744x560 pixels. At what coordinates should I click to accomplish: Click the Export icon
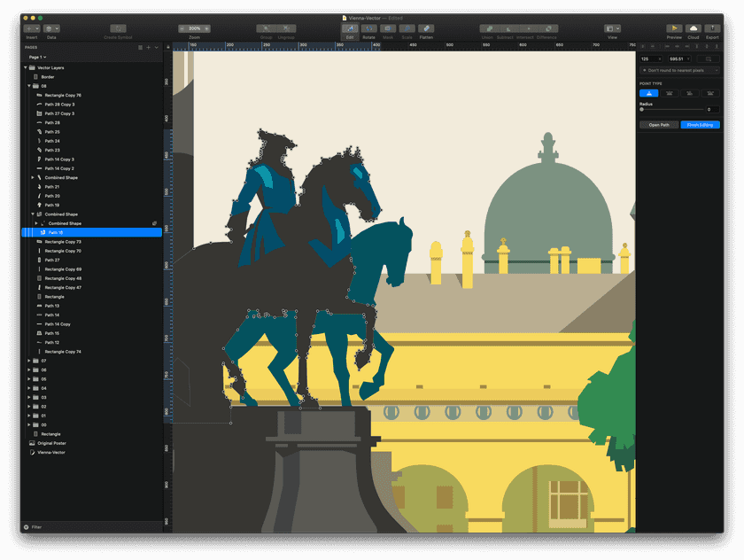712,28
